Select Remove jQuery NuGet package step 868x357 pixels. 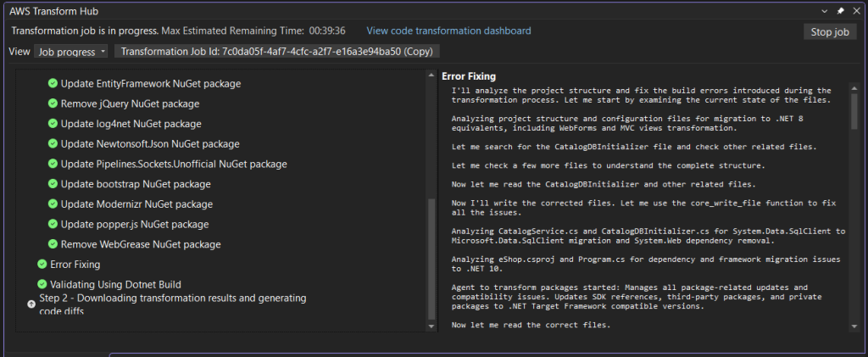(x=130, y=104)
